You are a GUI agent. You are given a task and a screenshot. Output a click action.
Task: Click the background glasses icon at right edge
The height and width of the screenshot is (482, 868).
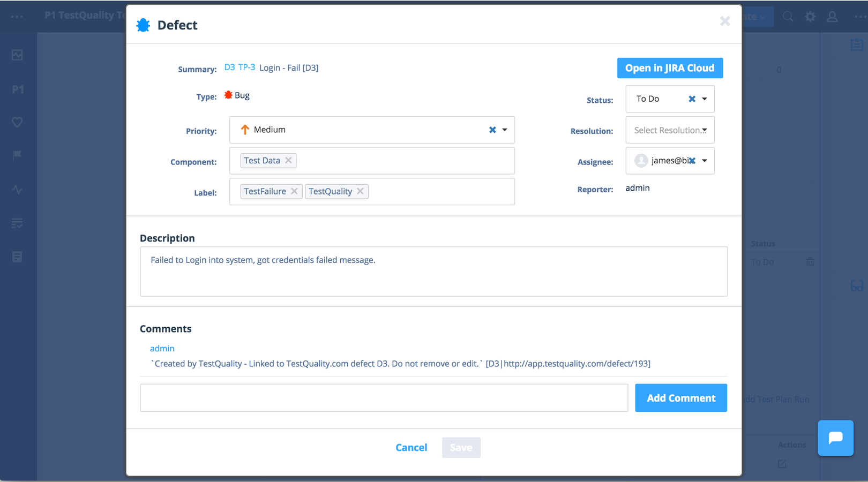[x=857, y=286]
